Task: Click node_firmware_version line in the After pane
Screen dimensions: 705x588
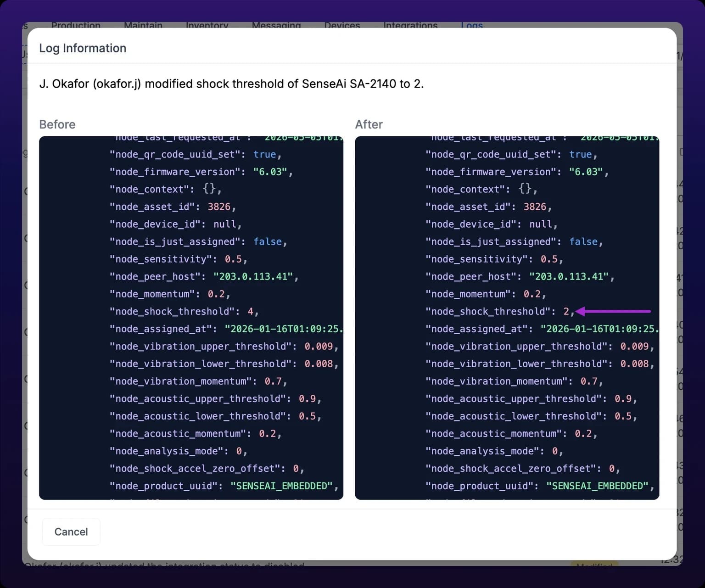Action: pyautogui.click(x=517, y=172)
